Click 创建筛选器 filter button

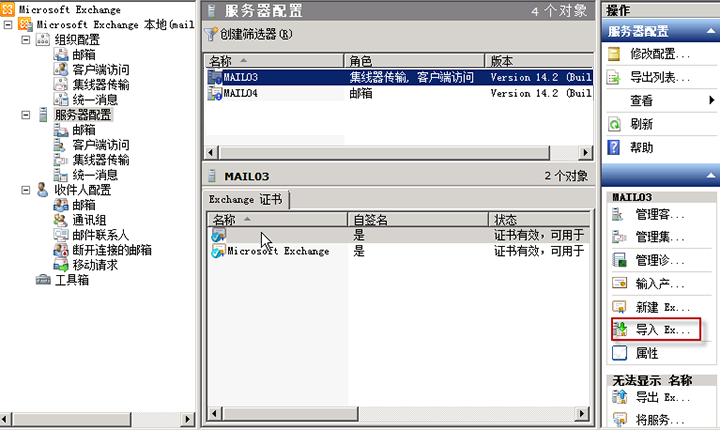(248, 34)
